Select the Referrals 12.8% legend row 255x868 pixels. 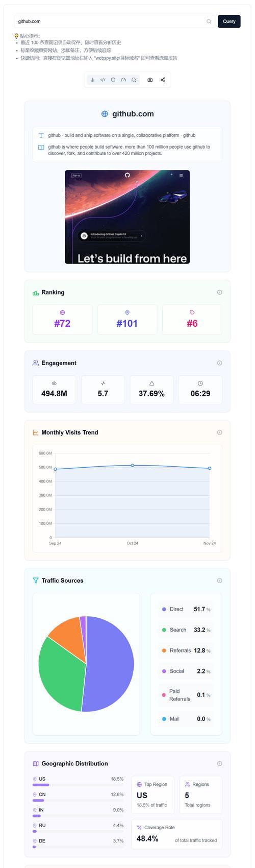tap(186, 650)
